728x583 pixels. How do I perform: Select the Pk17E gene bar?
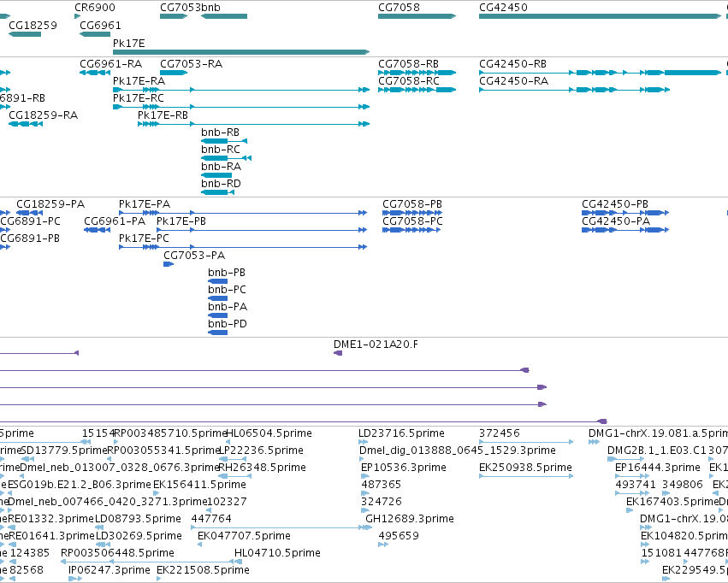(241, 52)
